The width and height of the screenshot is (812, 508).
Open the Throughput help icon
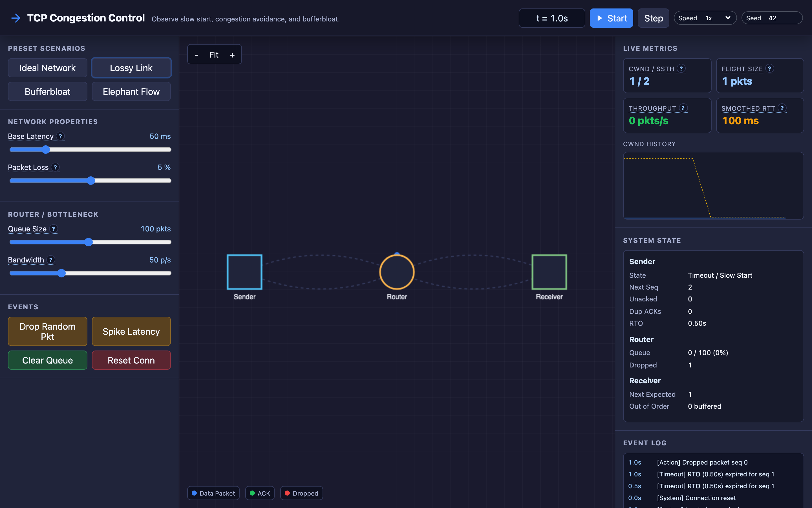[x=683, y=108]
